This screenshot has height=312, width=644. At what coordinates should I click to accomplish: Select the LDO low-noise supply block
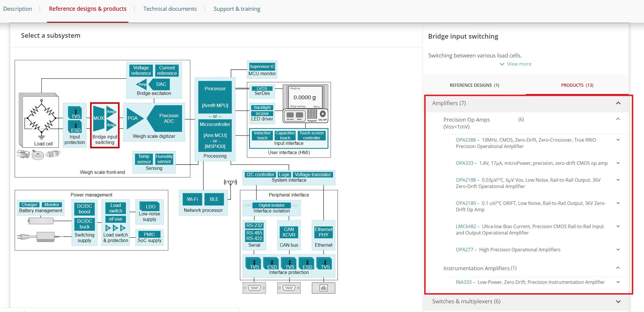pyautogui.click(x=150, y=206)
